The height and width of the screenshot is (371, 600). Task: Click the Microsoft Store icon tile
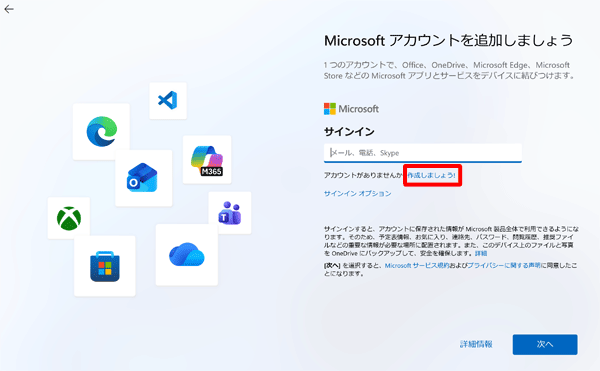[x=105, y=266]
